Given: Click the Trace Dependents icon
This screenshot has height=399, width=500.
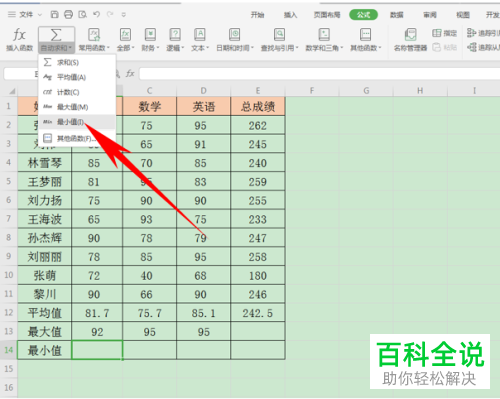Looking at the screenshot, I should (x=472, y=47).
